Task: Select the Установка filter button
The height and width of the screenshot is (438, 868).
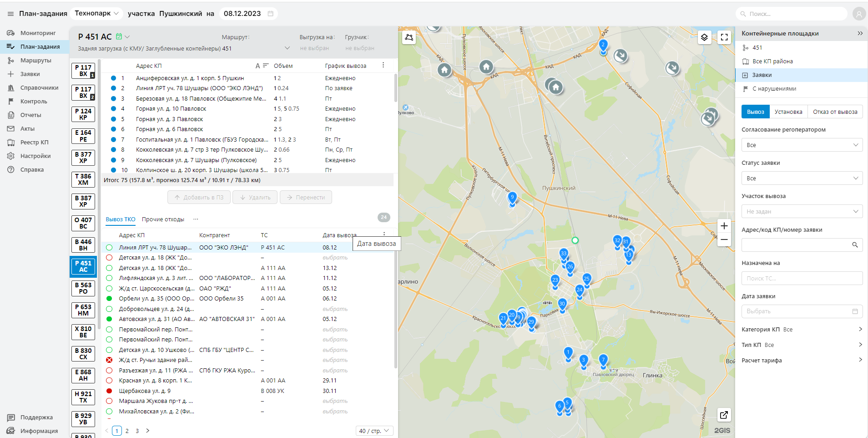Action: click(788, 112)
